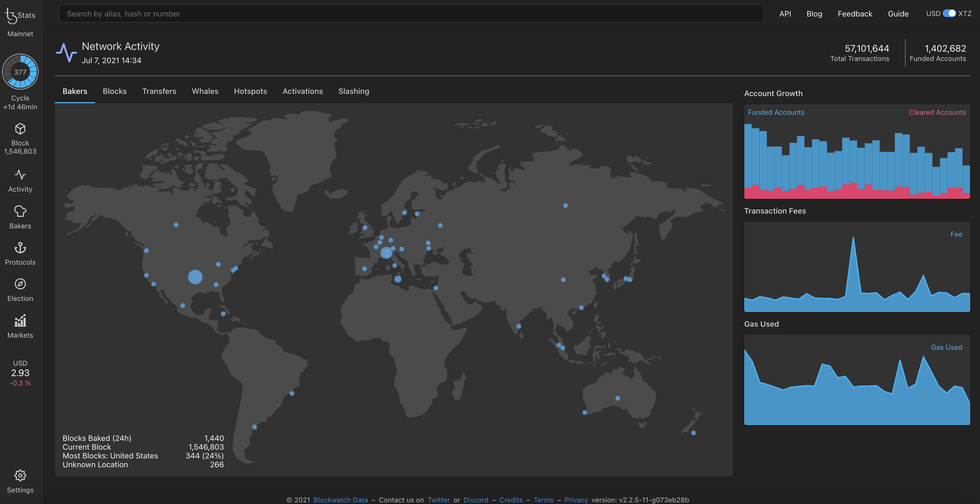
Task: Open the Settings gear
Action: click(20, 475)
